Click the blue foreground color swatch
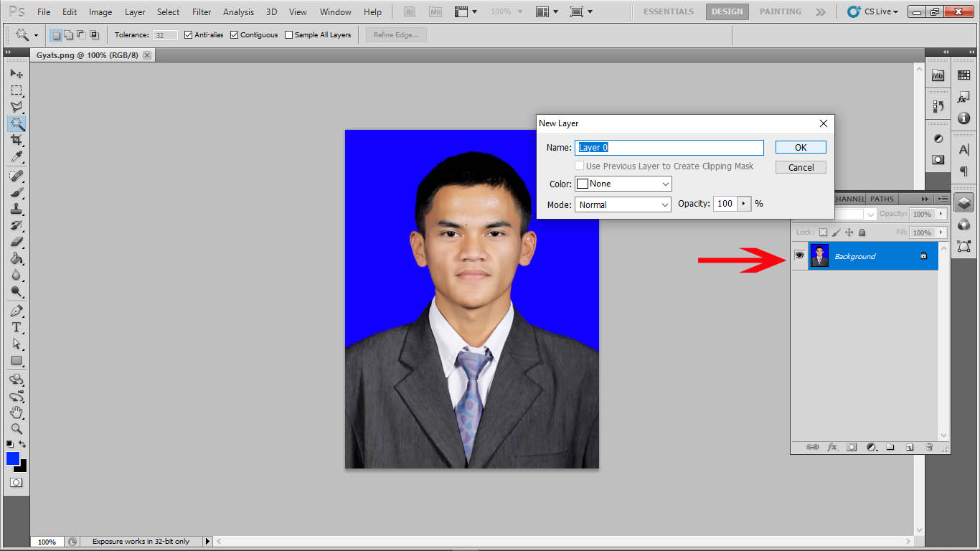 [x=13, y=458]
